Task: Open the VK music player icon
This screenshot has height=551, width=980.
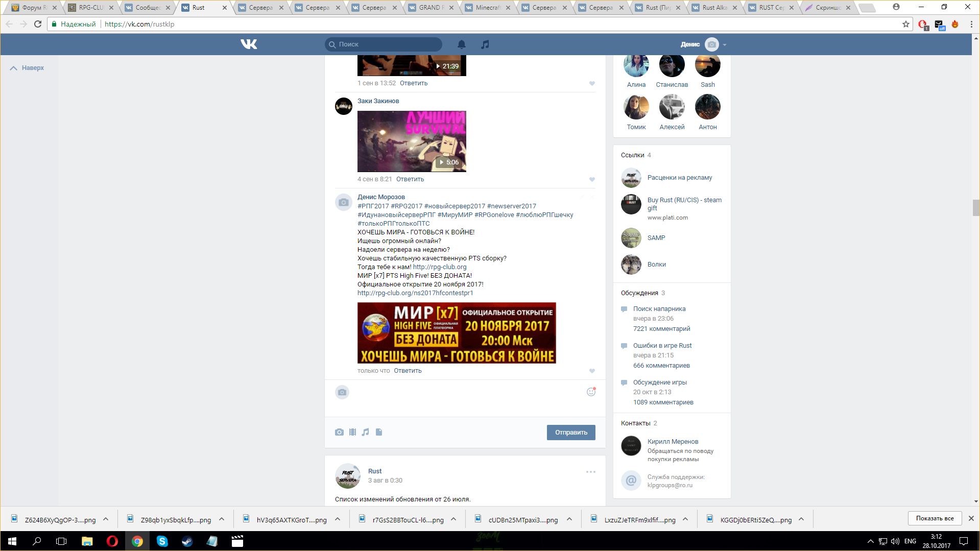Action: (485, 44)
